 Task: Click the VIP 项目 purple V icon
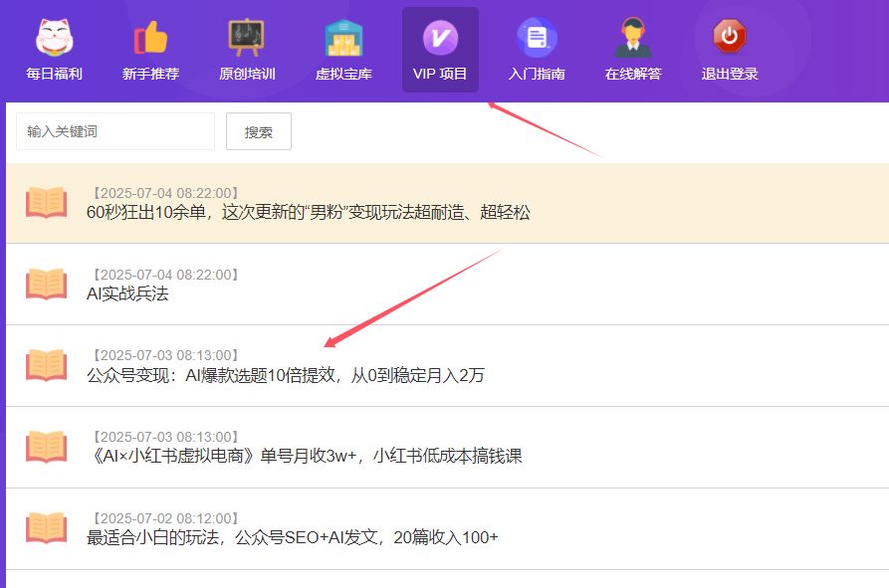[441, 38]
